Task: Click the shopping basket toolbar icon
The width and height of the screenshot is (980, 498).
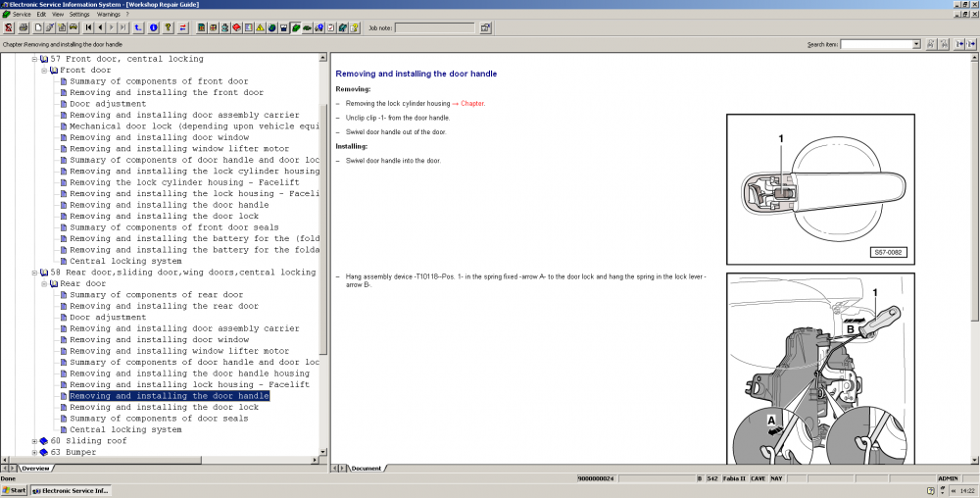Action: coord(284,27)
